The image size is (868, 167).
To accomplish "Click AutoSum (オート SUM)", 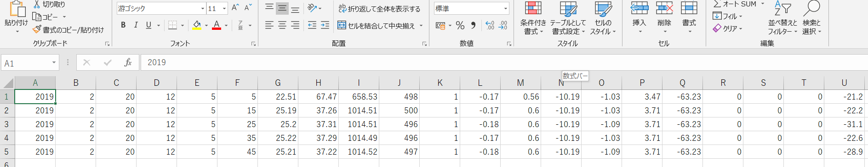I will tap(735, 4).
